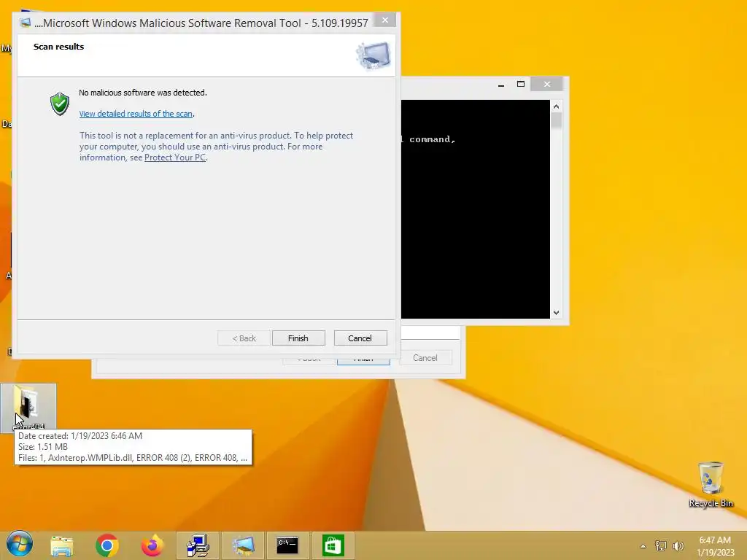This screenshot has height=560, width=747.
Task: Minimize the command prompt window
Action: coord(501,85)
